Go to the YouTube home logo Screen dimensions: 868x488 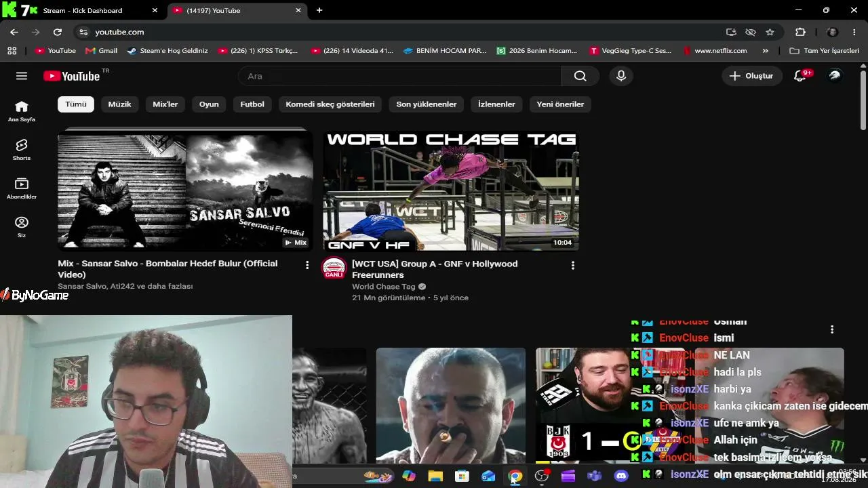[72, 76]
